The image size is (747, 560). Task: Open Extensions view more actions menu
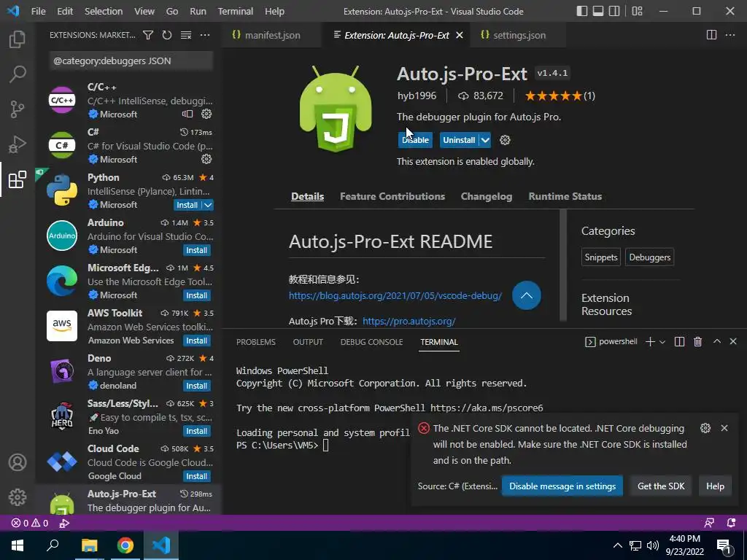pos(205,35)
